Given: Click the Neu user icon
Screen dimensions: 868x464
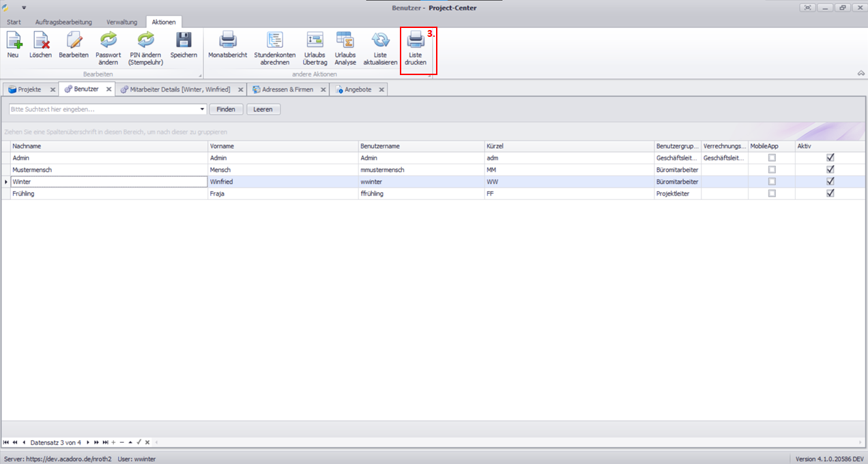Looking at the screenshot, I should click(13, 40).
